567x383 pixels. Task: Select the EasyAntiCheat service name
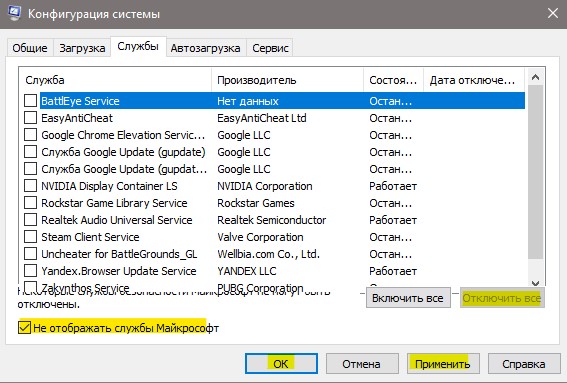77,118
